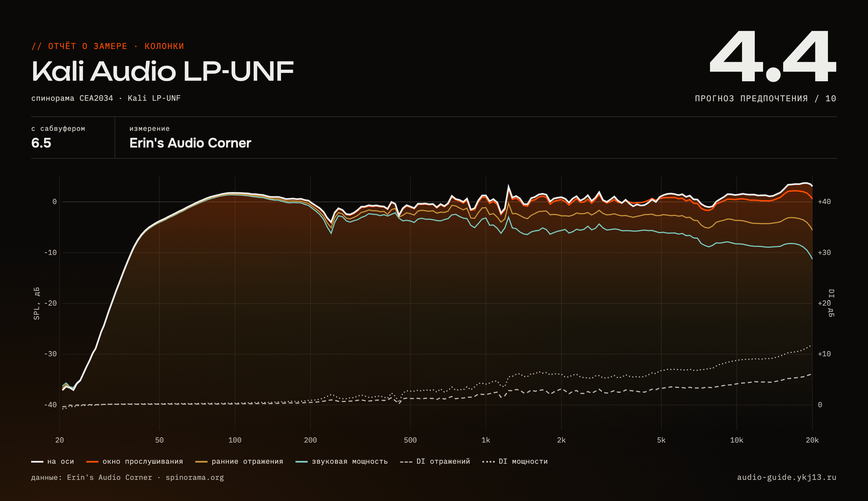The image size is (868, 501).
Task: Click the 200 Hz frequency axis label
Action: point(310,440)
